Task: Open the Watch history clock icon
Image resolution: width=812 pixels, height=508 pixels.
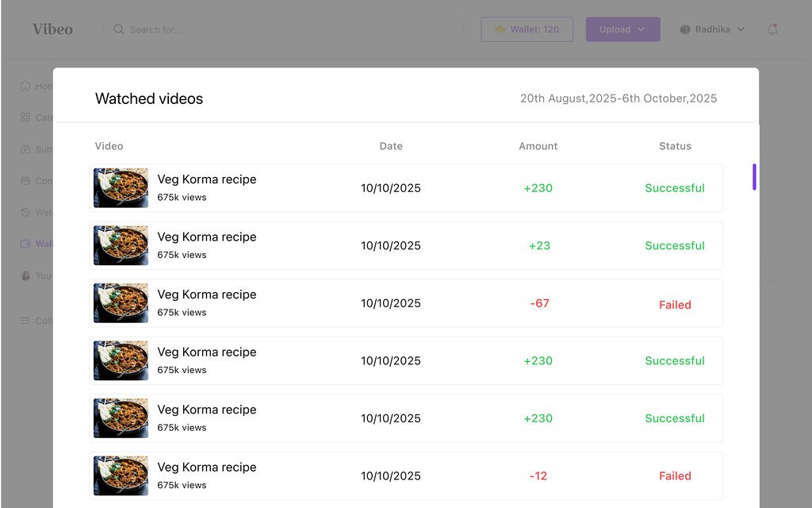Action: click(x=25, y=213)
